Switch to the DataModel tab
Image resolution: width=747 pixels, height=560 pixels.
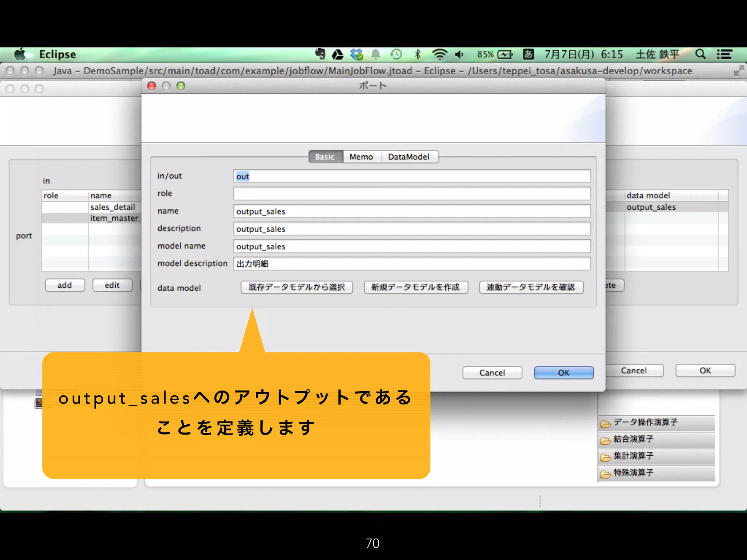(x=409, y=157)
